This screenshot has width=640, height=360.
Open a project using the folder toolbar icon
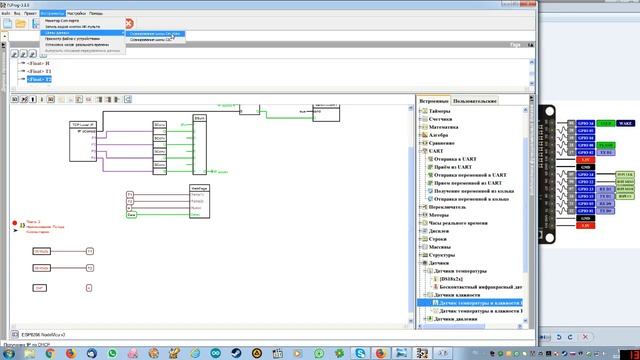pos(21,24)
